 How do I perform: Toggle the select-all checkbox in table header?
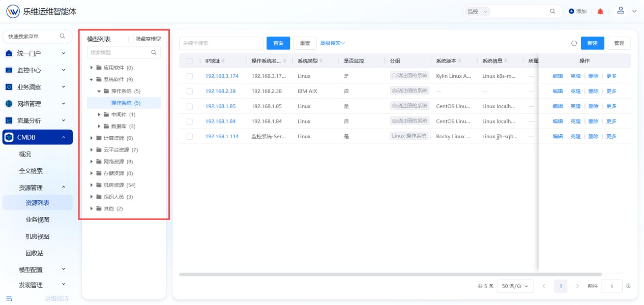pyautogui.click(x=190, y=61)
